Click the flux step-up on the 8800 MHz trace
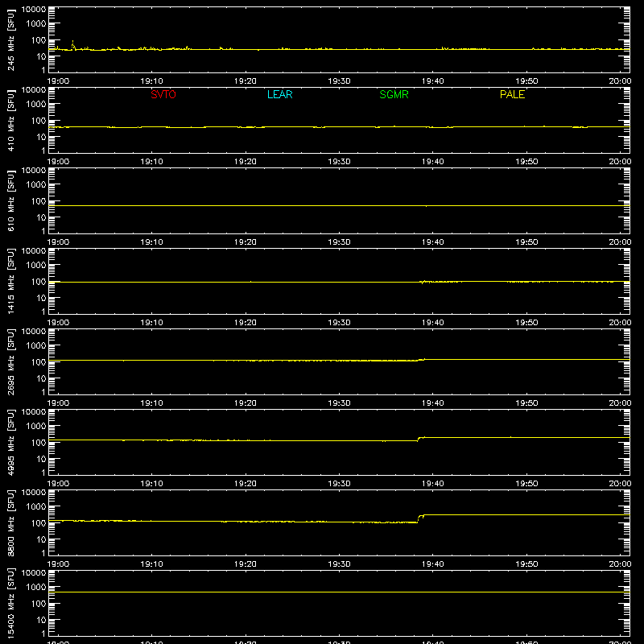This screenshot has height=644, width=644. click(x=420, y=518)
